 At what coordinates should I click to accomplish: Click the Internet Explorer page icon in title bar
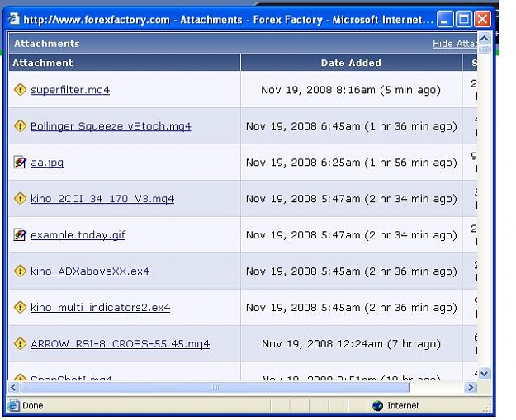[x=14, y=18]
